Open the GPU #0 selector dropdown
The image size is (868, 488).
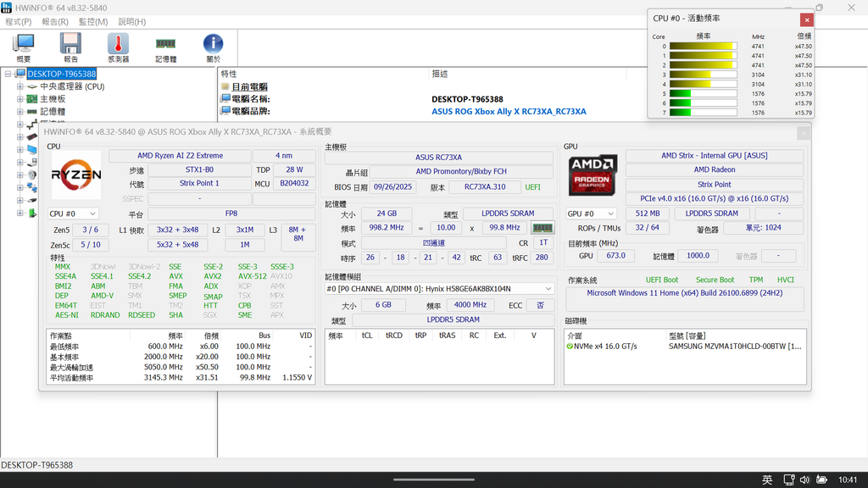pos(591,214)
